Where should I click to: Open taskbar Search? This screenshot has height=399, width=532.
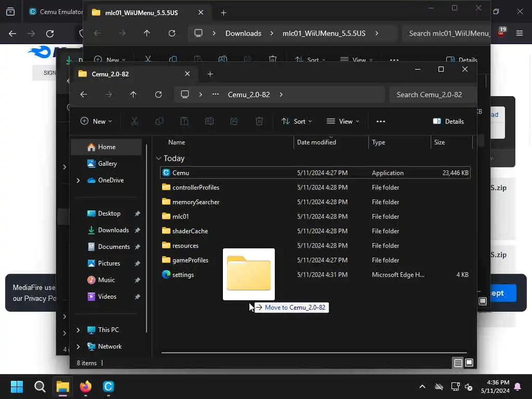click(39, 387)
